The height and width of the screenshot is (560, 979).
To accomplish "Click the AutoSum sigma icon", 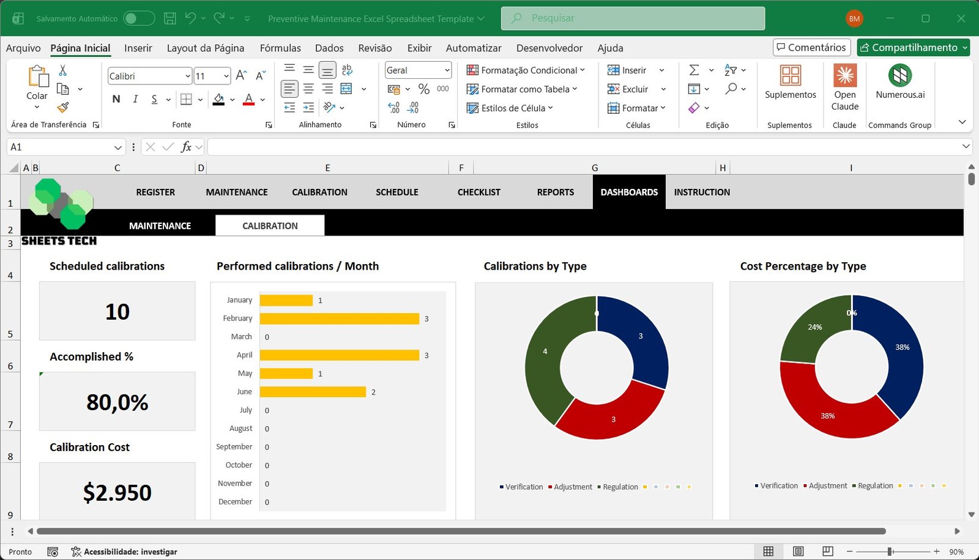I will coord(694,70).
